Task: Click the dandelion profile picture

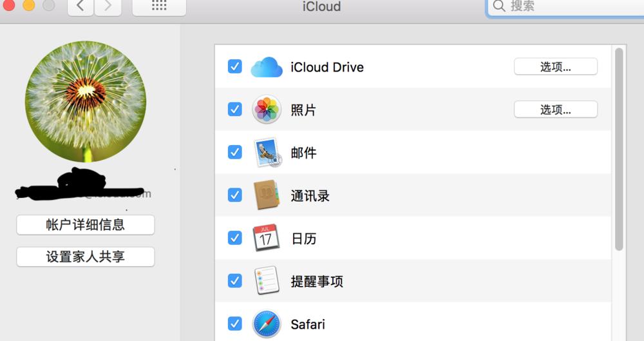Action: coord(86,101)
